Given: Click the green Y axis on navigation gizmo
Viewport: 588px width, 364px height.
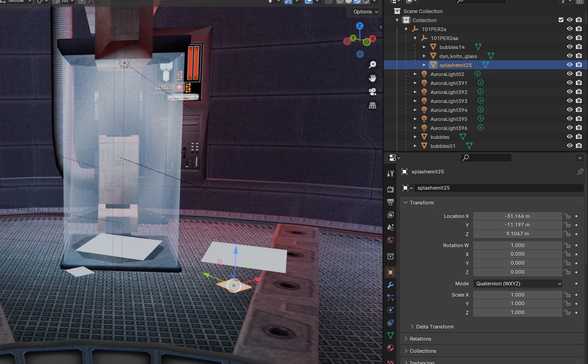Looking at the screenshot, I should click(x=354, y=38).
